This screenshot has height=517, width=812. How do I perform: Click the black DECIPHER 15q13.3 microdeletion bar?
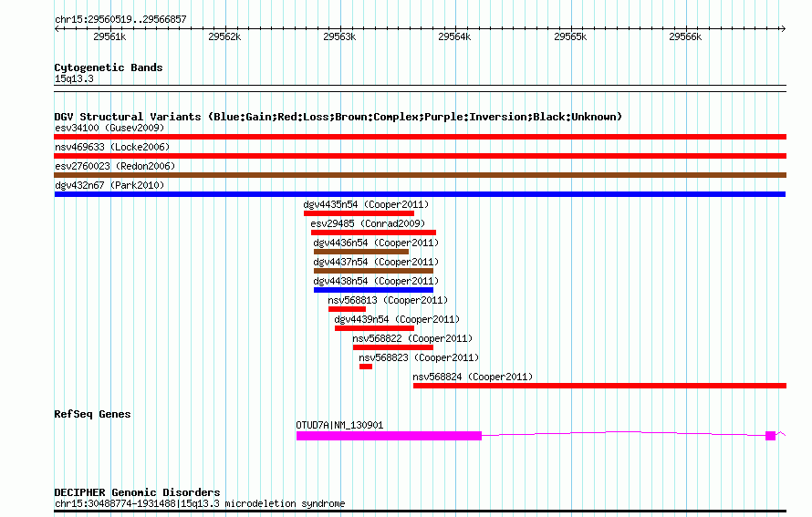pos(420,512)
